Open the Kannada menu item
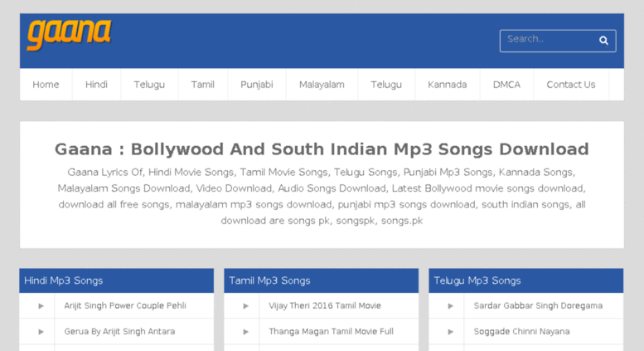 [448, 85]
